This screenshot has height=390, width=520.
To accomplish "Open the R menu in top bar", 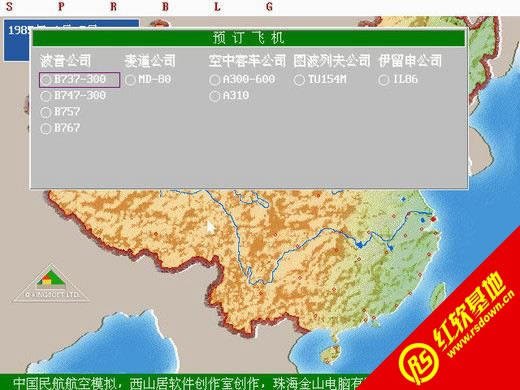I will click(x=113, y=6).
